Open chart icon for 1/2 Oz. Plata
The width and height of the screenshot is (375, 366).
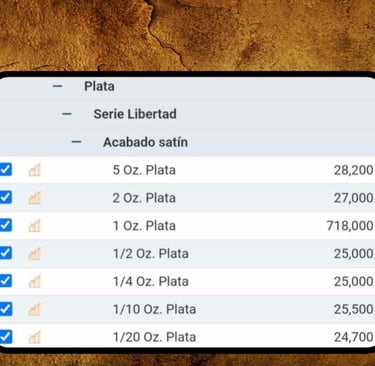(34, 254)
